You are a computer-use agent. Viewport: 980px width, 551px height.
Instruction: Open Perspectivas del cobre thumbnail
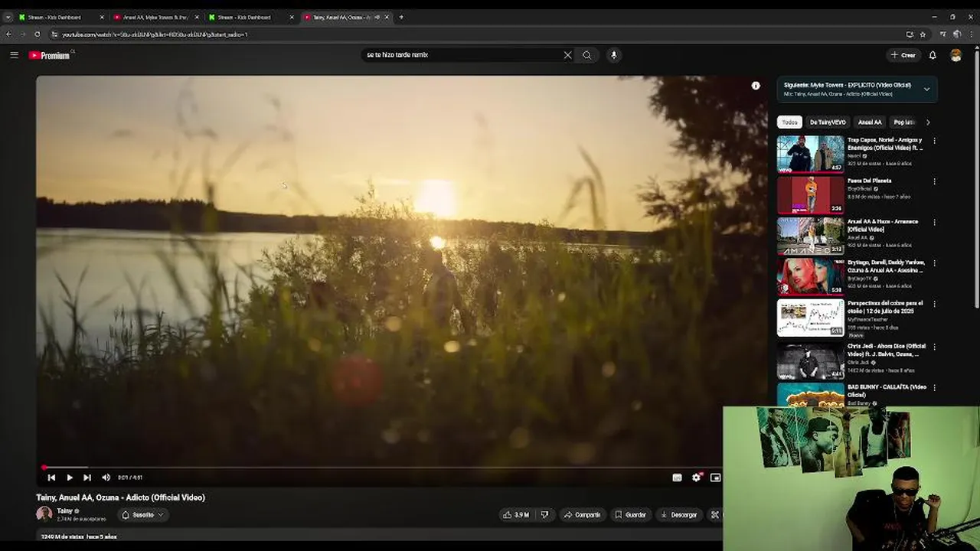[810, 318]
